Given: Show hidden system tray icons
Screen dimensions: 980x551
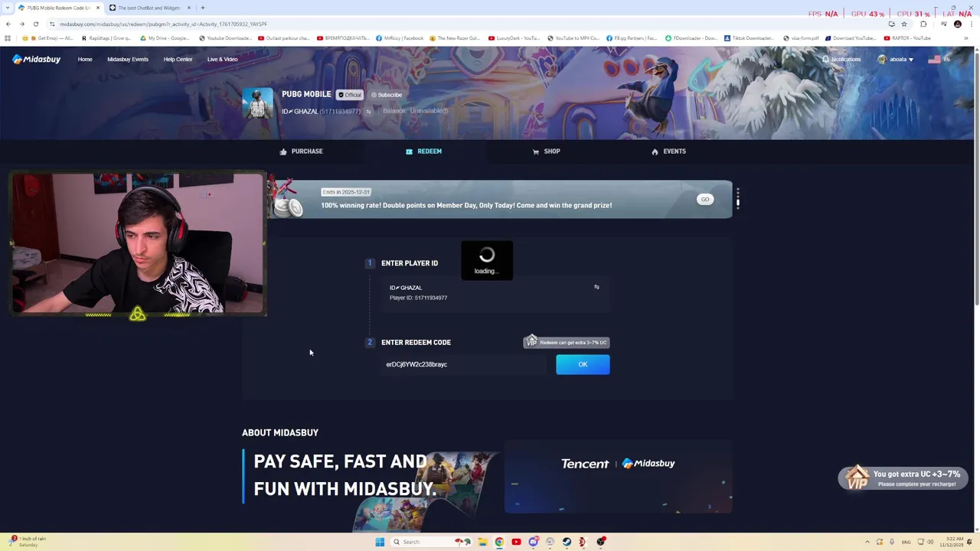Looking at the screenshot, I should pos(867,542).
